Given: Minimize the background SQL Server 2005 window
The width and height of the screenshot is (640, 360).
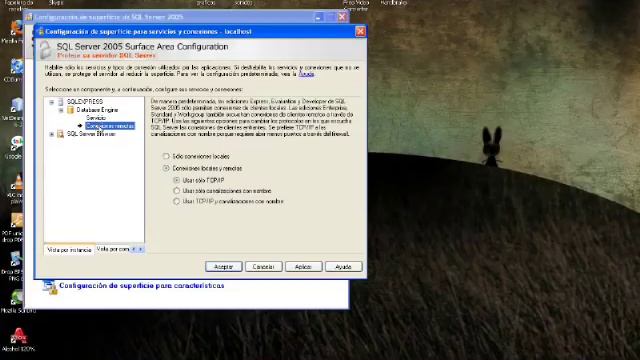Looking at the screenshot, I should [x=318, y=17].
